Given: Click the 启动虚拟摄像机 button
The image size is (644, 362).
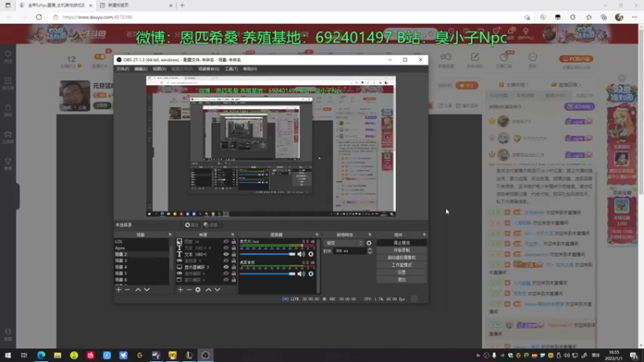Looking at the screenshot, I should pyautogui.click(x=402, y=257).
